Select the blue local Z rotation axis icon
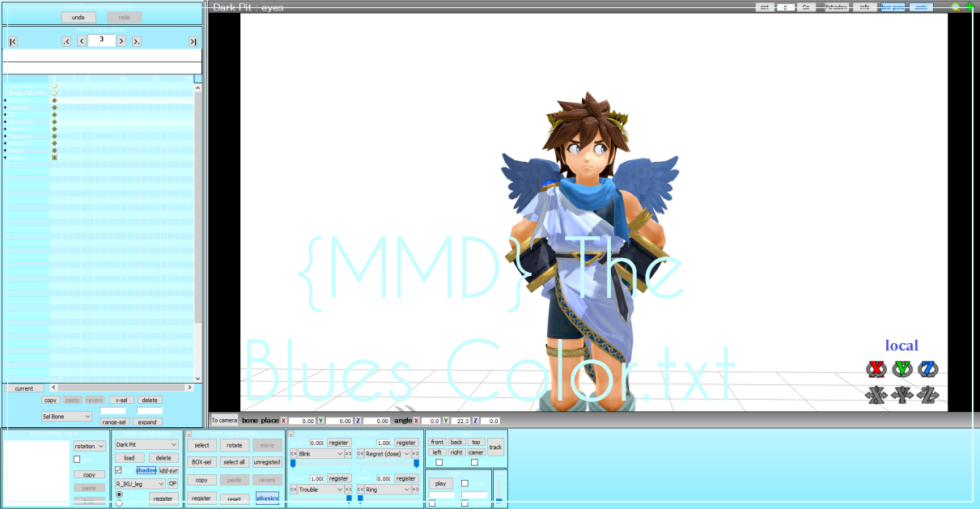Viewport: 980px width, 509px height. [929, 368]
